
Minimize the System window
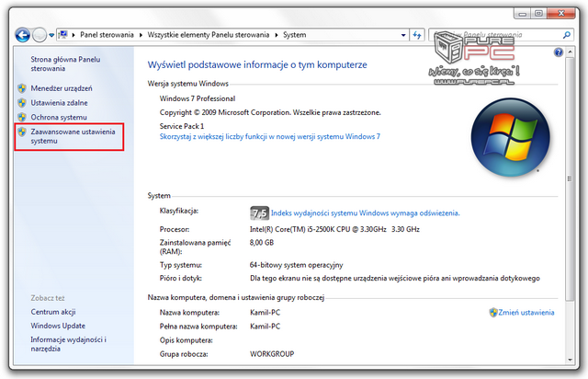[522, 14]
